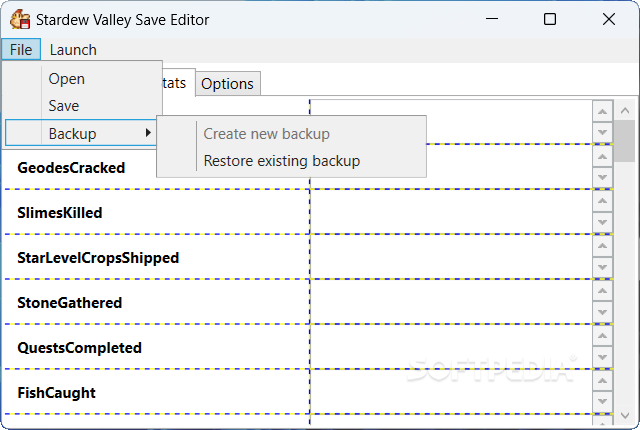Click the FishCaught value field
640x430 pixels.
click(x=451, y=391)
